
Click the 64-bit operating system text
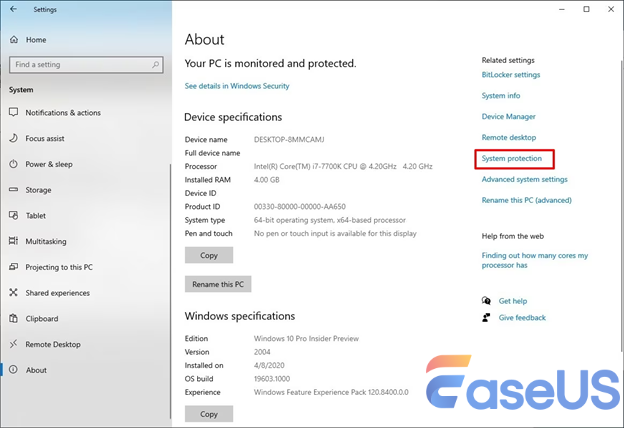[330, 220]
